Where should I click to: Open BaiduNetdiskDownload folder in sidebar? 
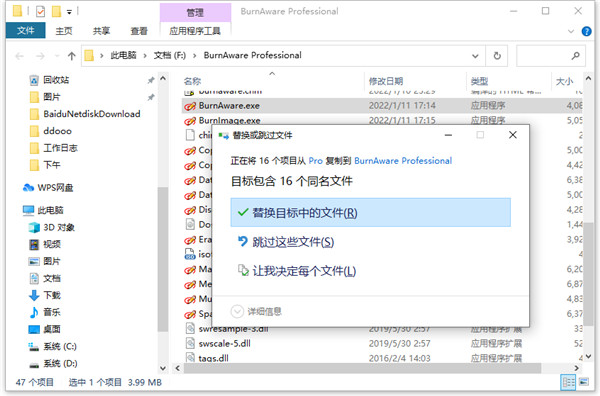(91, 114)
